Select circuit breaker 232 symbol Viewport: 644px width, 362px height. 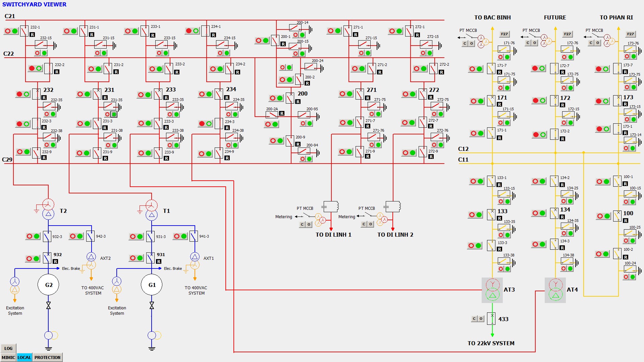pyautogui.click(x=37, y=94)
